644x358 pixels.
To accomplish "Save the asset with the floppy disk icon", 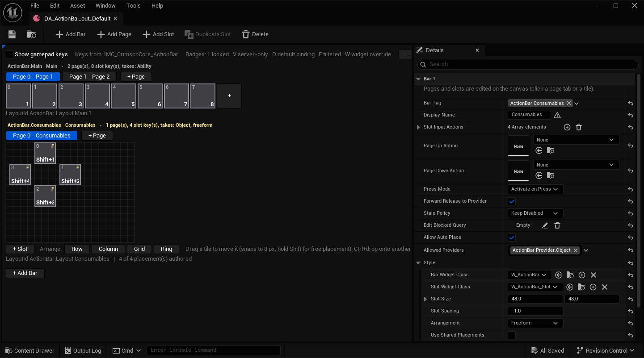I will 12,34.
